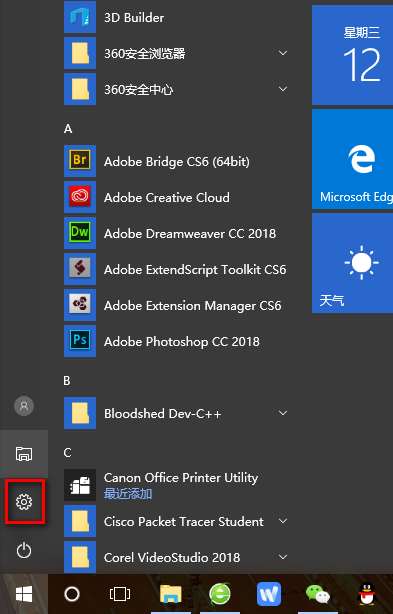393x614 pixels.
Task: Open WeChat from taskbar
Action: pyautogui.click(x=318, y=594)
